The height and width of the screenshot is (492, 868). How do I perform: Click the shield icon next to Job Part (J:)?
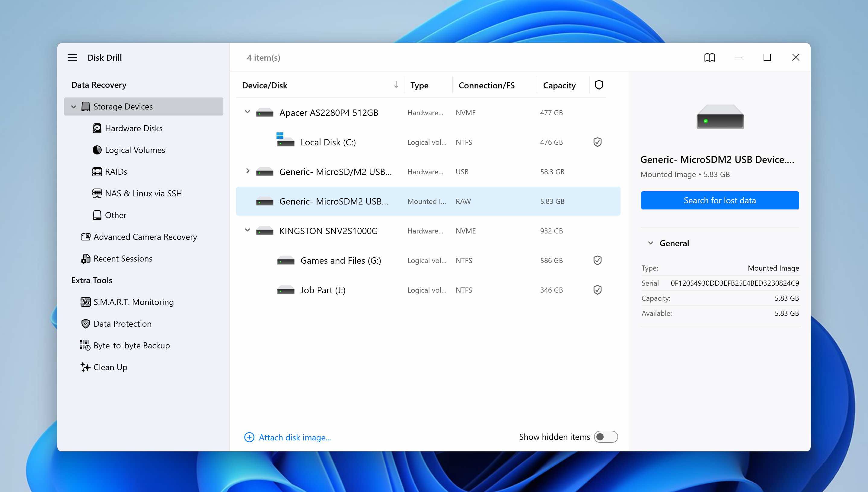[597, 290]
